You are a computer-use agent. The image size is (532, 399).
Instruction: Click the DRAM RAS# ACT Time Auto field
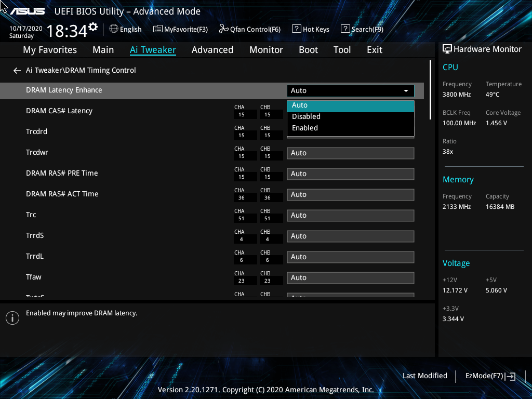[x=351, y=195]
